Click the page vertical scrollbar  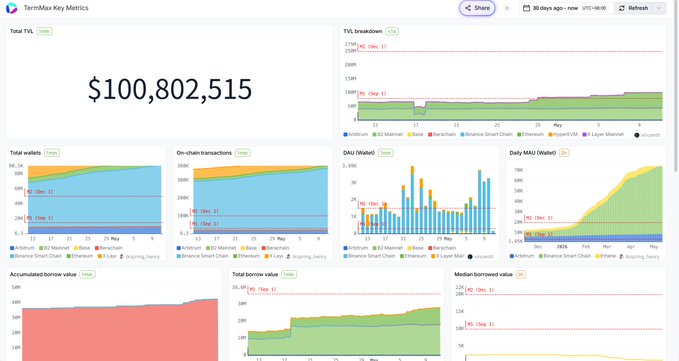tap(676, 87)
